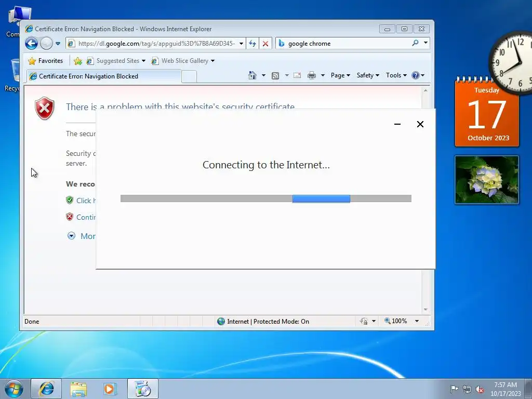Expand the Print options arrow
The height and width of the screenshot is (399, 532).
click(323, 75)
